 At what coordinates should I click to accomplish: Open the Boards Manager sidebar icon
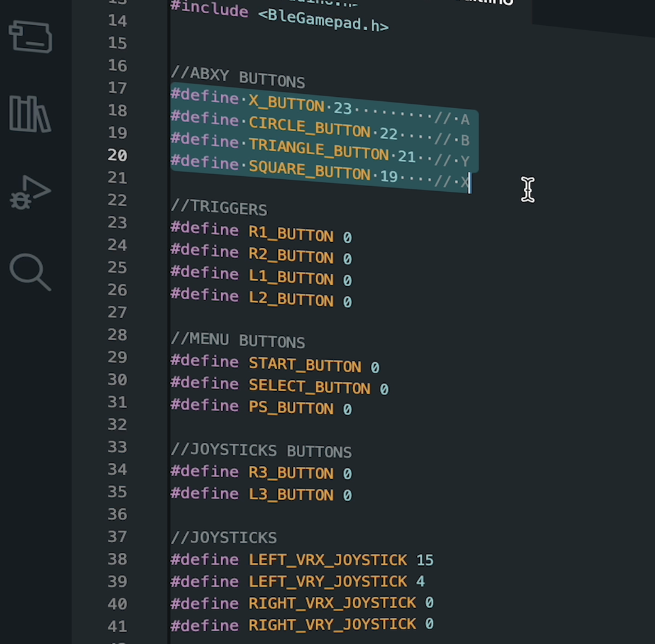[x=31, y=36]
